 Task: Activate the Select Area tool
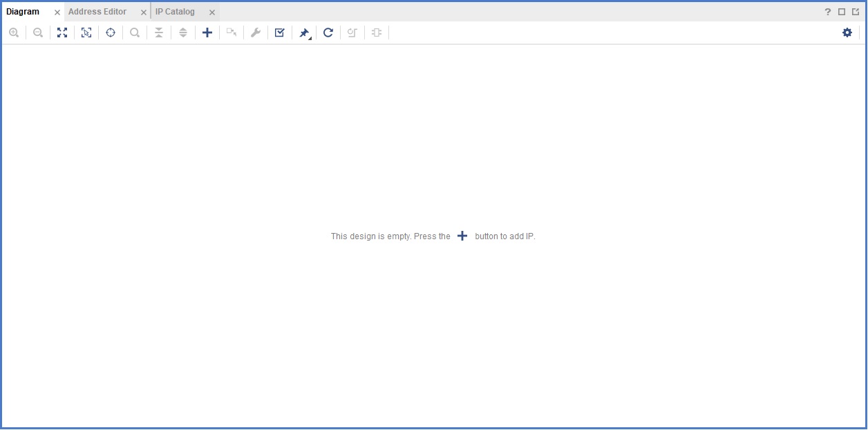coord(86,32)
